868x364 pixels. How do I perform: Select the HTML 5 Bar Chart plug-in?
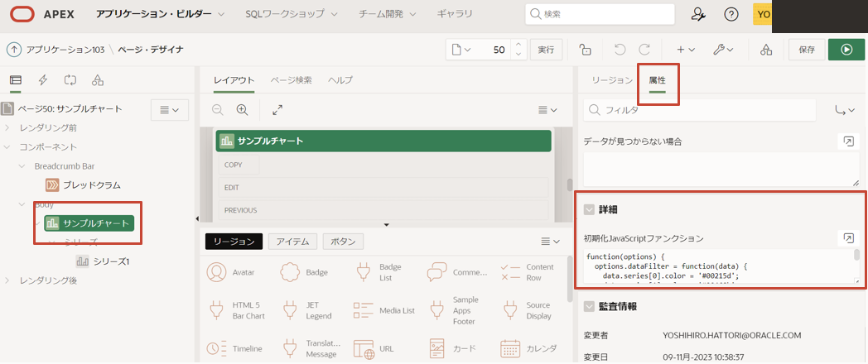coord(235,310)
